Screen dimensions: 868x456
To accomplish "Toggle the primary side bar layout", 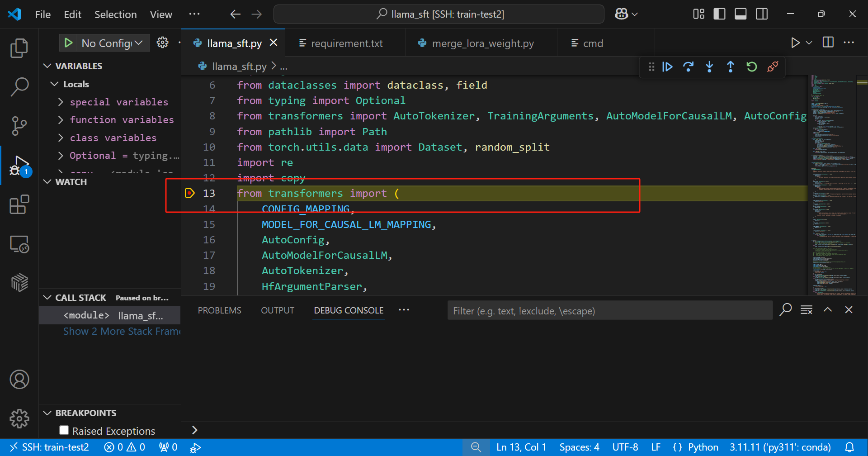I will pyautogui.click(x=719, y=14).
